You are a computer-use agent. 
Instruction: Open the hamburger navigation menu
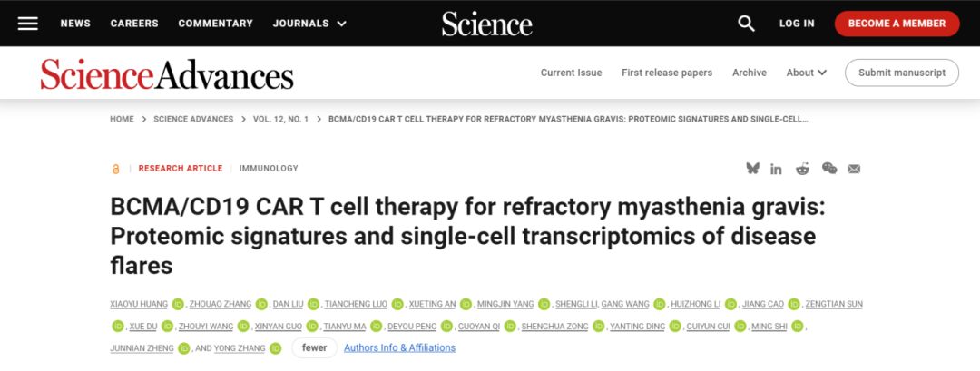pyautogui.click(x=28, y=24)
